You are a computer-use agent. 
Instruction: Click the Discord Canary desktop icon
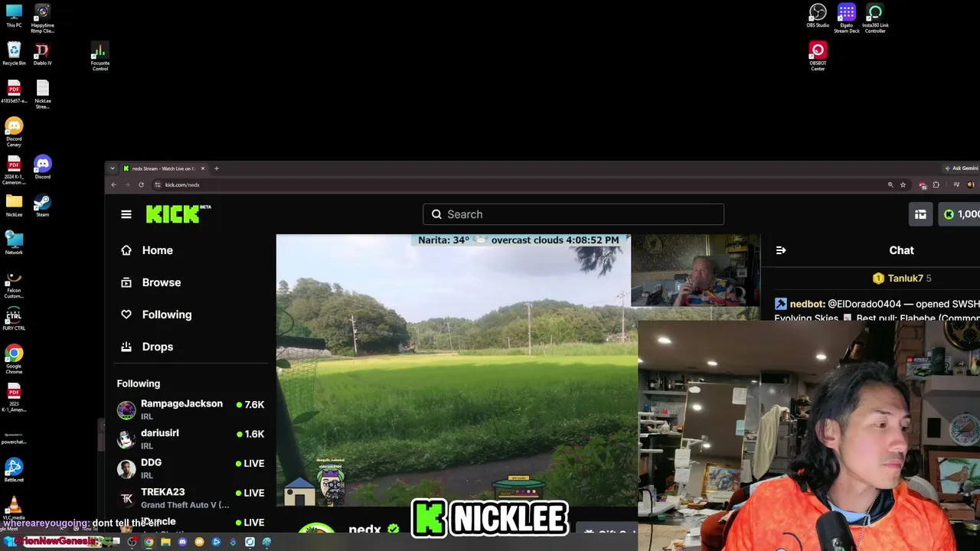point(14,132)
